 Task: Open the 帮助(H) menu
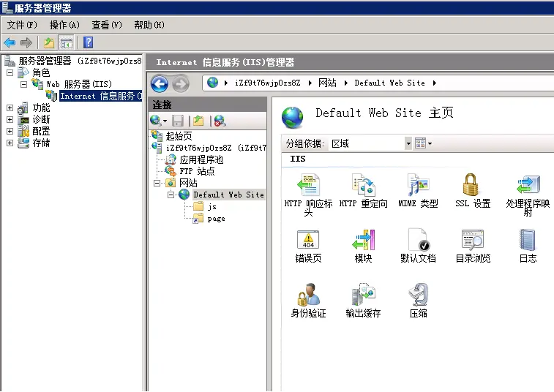coord(149,25)
